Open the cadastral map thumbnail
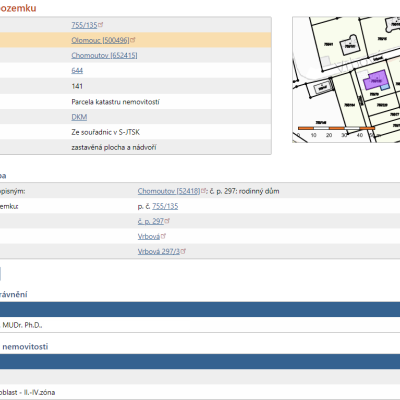The width and height of the screenshot is (400, 400). pyautogui.click(x=346, y=80)
